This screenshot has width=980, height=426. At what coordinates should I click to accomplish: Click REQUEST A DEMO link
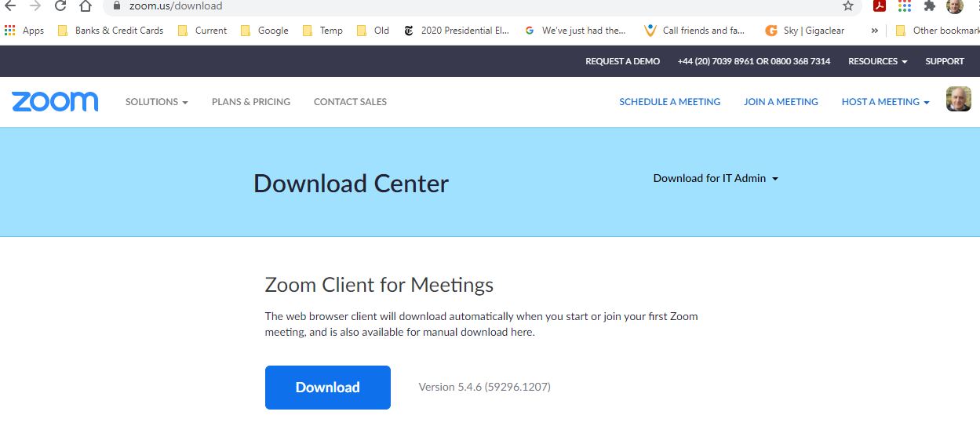pos(622,61)
